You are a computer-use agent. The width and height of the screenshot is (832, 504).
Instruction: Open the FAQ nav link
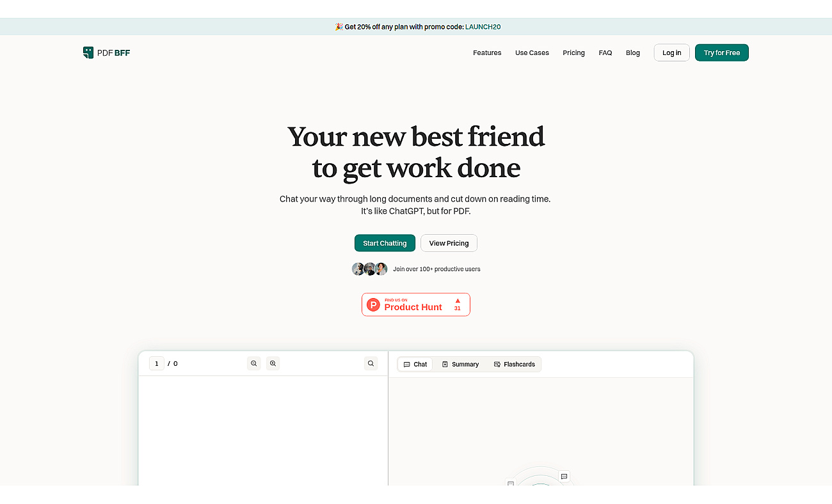tap(605, 53)
